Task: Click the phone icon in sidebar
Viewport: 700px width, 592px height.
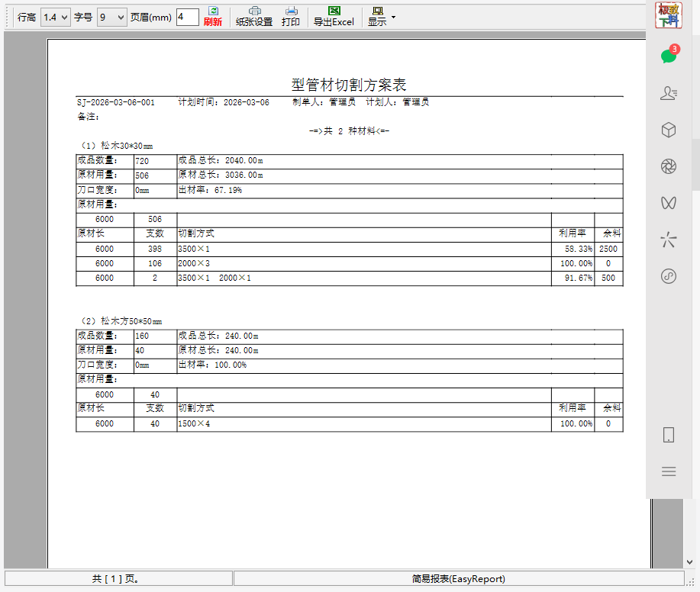Action: coord(669,435)
